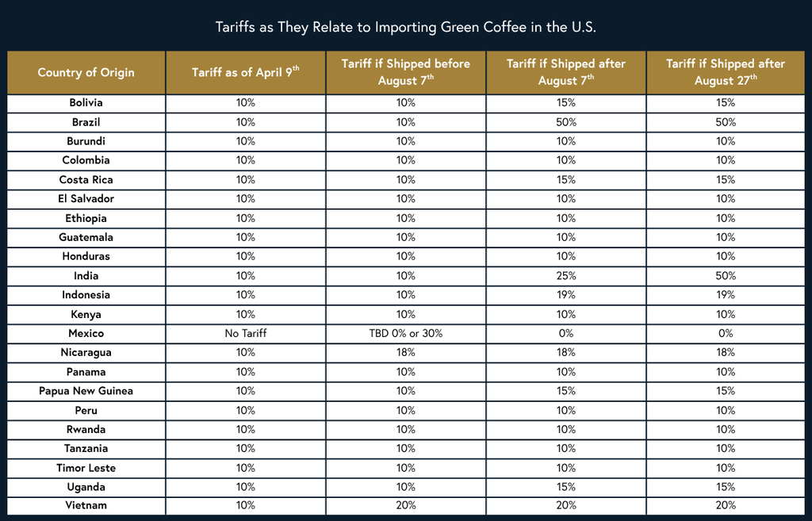The width and height of the screenshot is (812, 521).
Task: Click the Brazil country cell
Action: [x=86, y=122]
